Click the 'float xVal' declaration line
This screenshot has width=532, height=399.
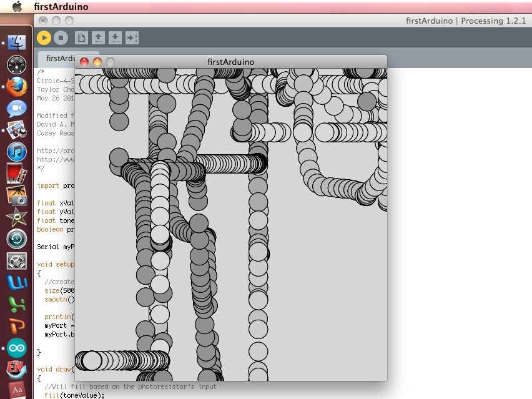tap(56, 203)
